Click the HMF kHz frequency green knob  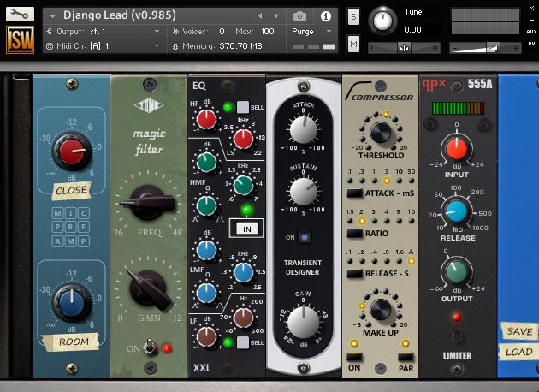pyautogui.click(x=243, y=185)
